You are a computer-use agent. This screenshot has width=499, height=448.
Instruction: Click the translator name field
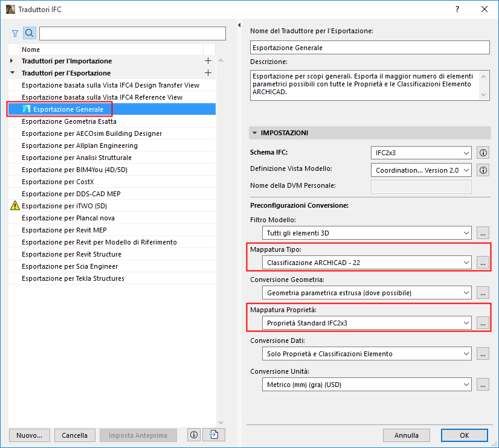pyautogui.click(x=370, y=48)
